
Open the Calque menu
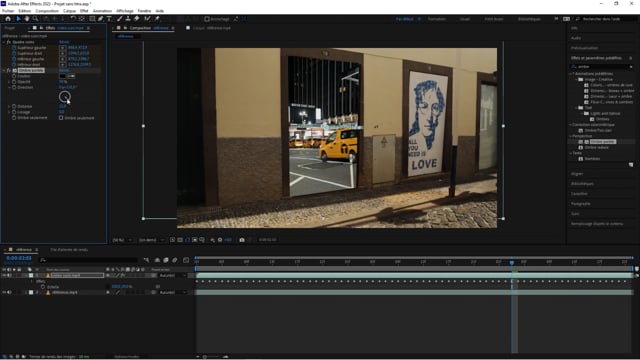(x=69, y=11)
